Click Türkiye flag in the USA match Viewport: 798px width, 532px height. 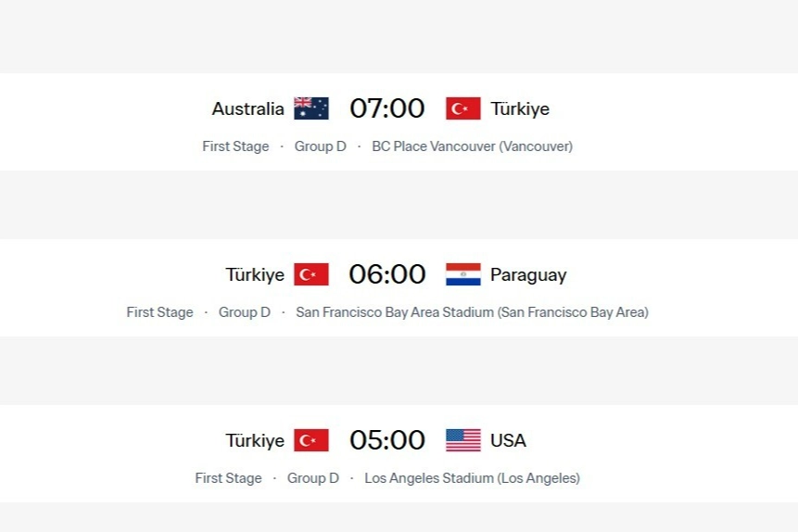(x=311, y=440)
